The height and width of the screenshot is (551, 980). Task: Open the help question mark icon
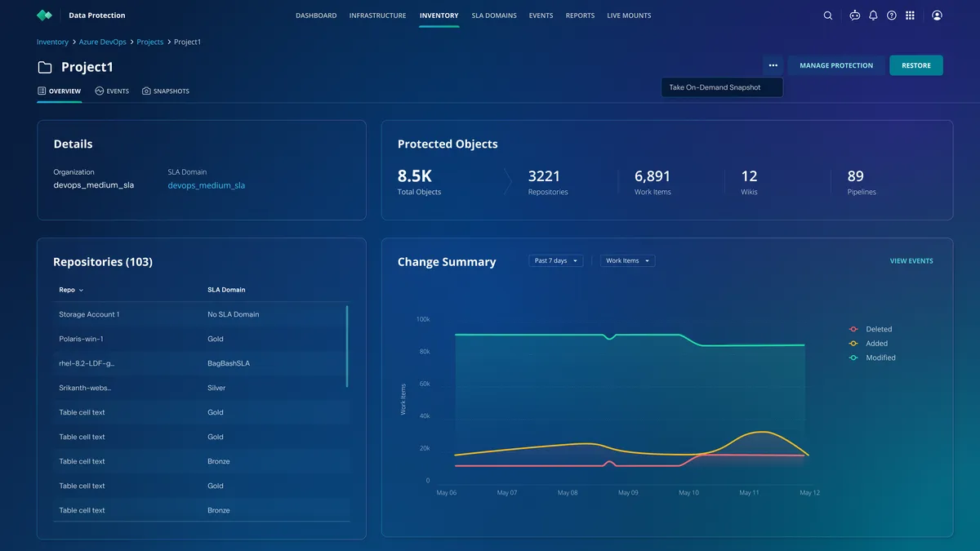click(x=892, y=16)
